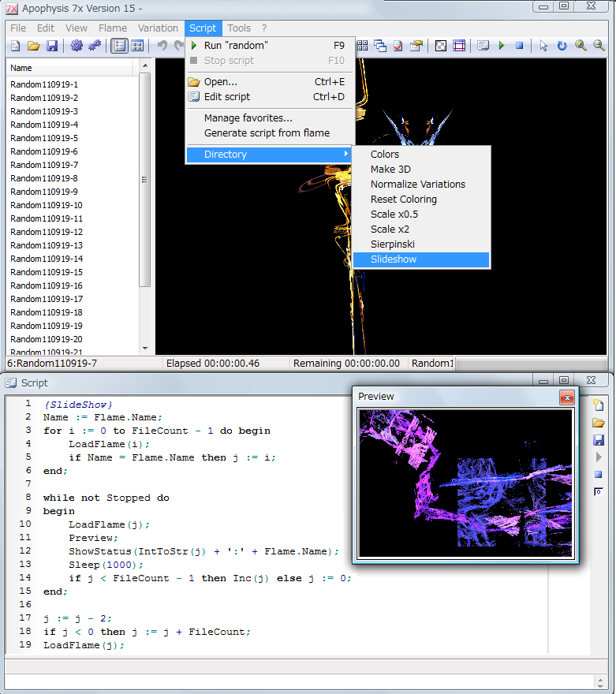Open a flame file via folder icon
616x694 pixels.
pyautogui.click(x=34, y=46)
